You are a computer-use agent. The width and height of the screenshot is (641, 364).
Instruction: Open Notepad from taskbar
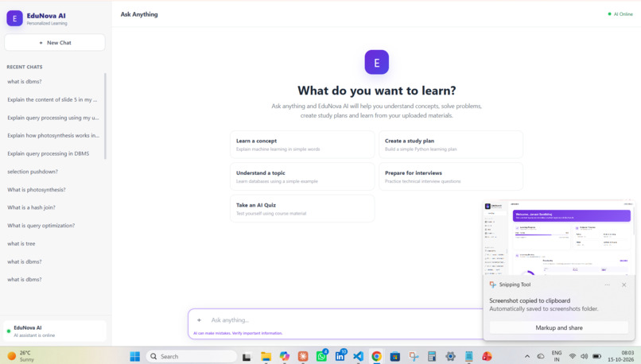pos(468,356)
